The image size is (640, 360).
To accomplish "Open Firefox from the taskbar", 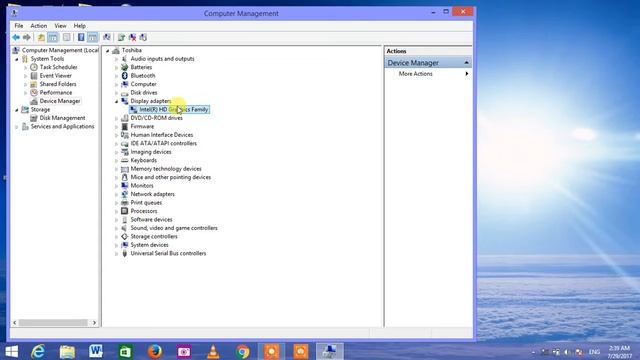I will (155, 351).
